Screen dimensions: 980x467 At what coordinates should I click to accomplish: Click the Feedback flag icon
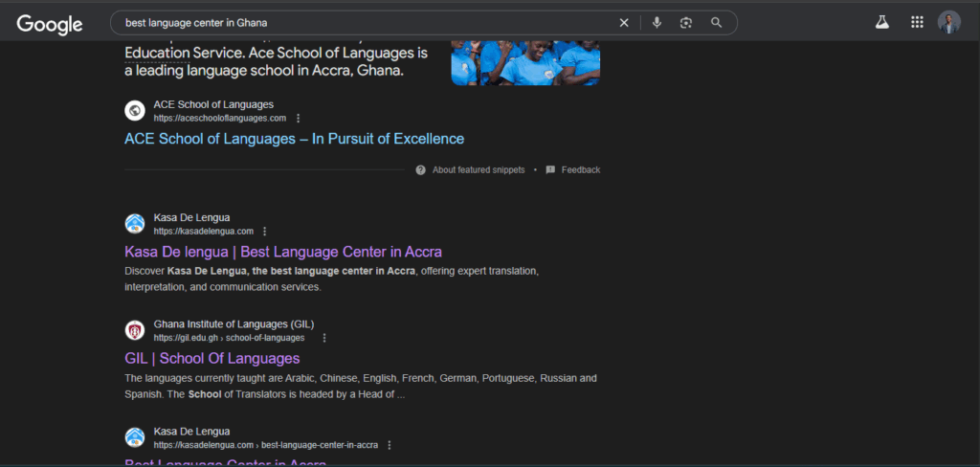[550, 170]
